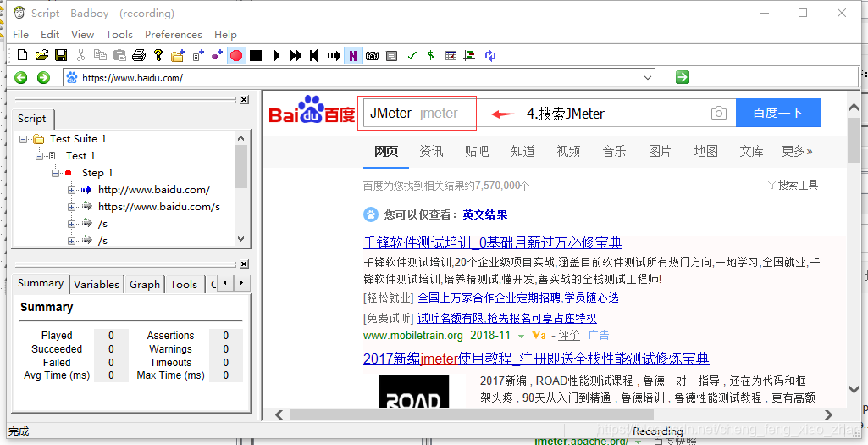Capture a screenshot with the camera toolbar icon
Viewport: 868px width, 445px height.
[x=372, y=55]
